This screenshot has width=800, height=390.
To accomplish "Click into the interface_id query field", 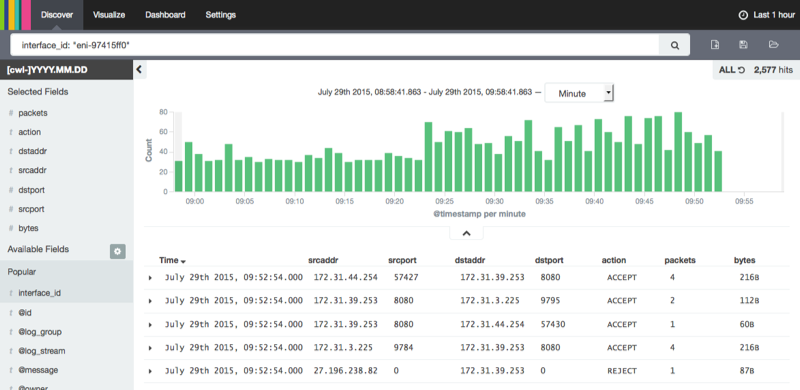I will click(335, 45).
